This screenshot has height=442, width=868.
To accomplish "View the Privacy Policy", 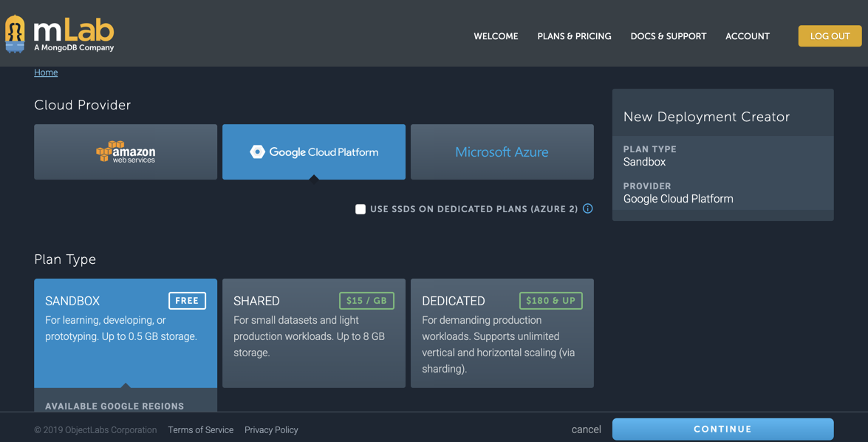I will pyautogui.click(x=271, y=429).
